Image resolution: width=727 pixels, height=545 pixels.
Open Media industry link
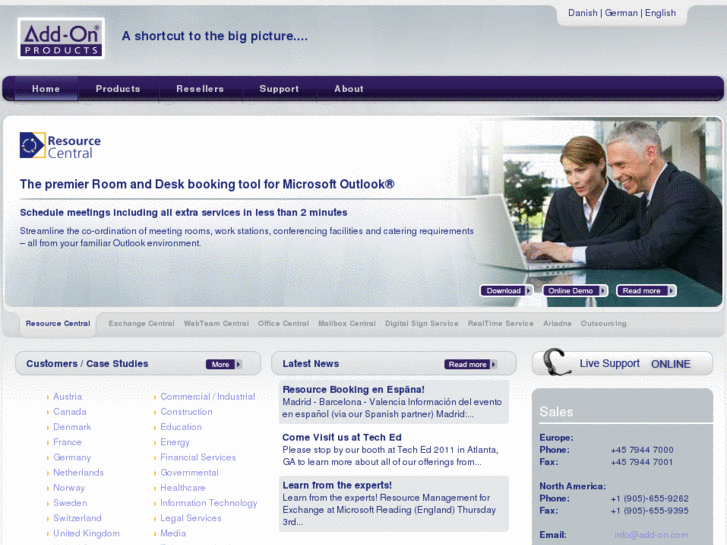click(173, 533)
